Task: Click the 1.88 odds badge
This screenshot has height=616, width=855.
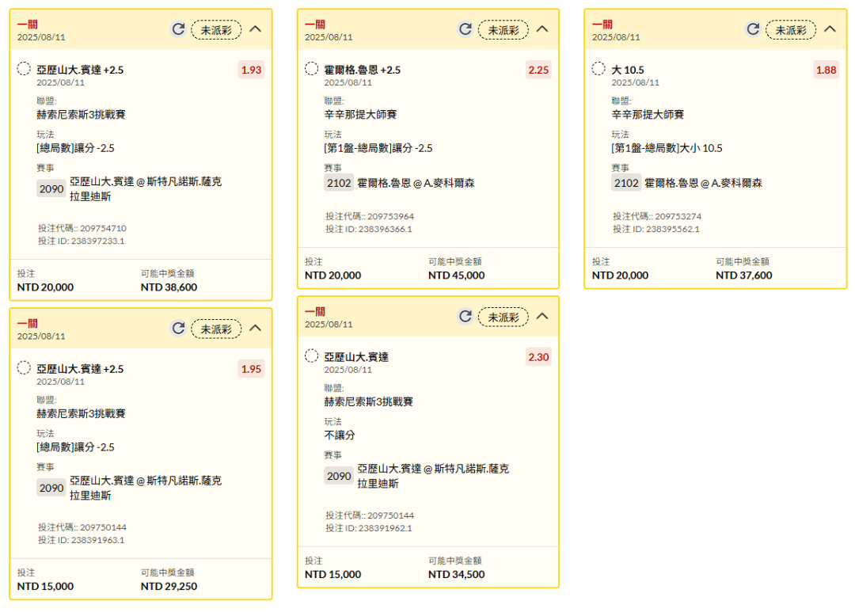Action: pos(826,70)
